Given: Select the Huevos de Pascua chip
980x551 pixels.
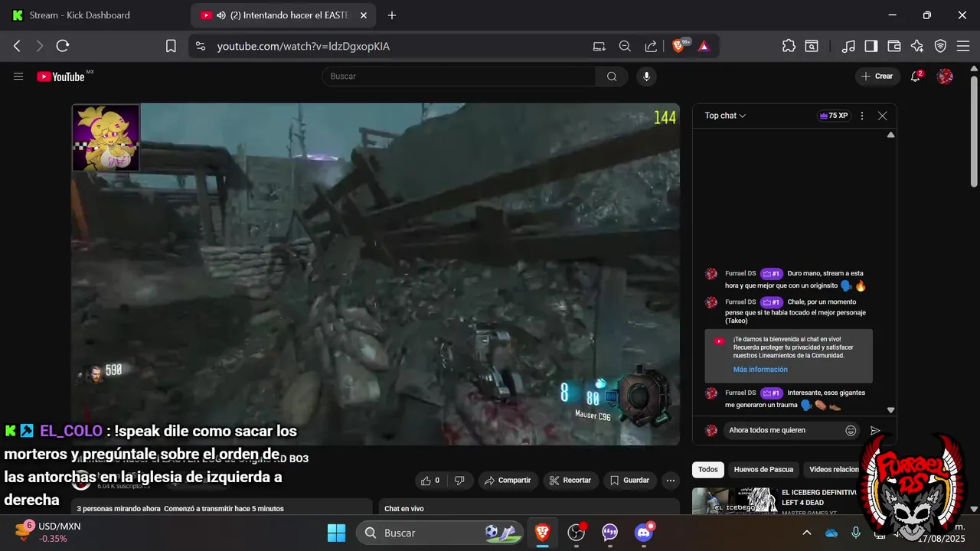Looking at the screenshot, I should 763,469.
